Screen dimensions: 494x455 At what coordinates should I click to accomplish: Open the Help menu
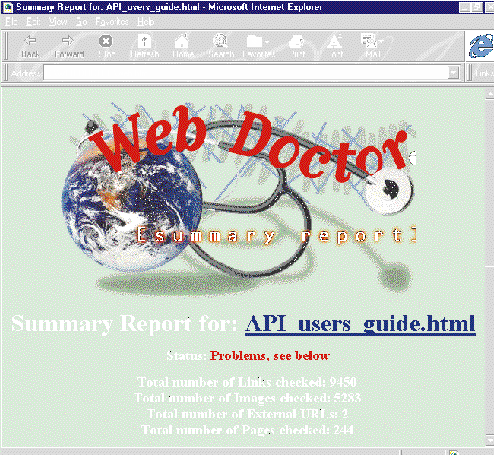tap(146, 22)
